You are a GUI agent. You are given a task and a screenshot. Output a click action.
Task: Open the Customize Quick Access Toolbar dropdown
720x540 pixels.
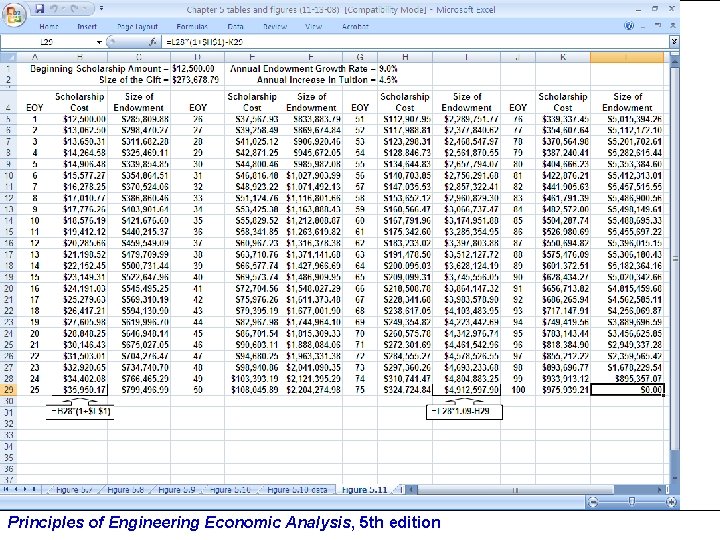tap(101, 9)
